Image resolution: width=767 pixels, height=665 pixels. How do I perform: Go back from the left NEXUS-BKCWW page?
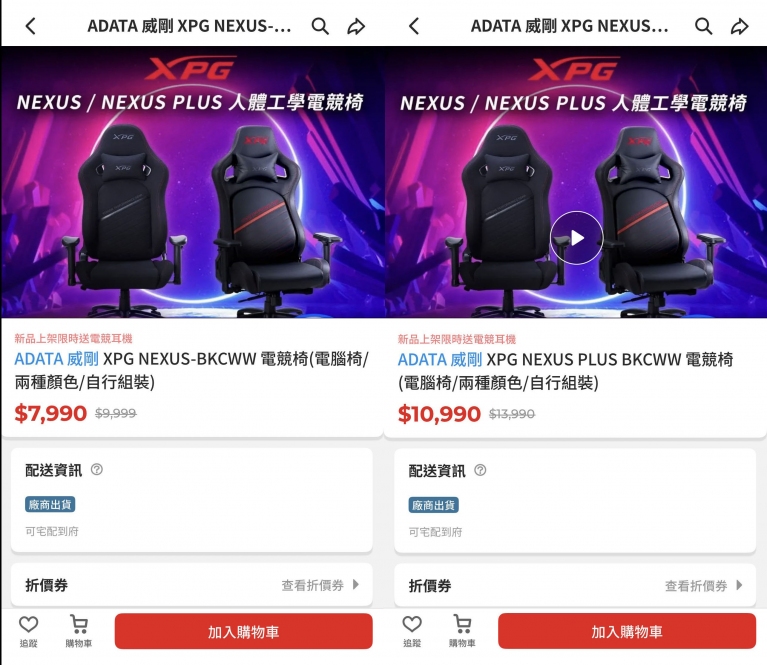pos(31,26)
